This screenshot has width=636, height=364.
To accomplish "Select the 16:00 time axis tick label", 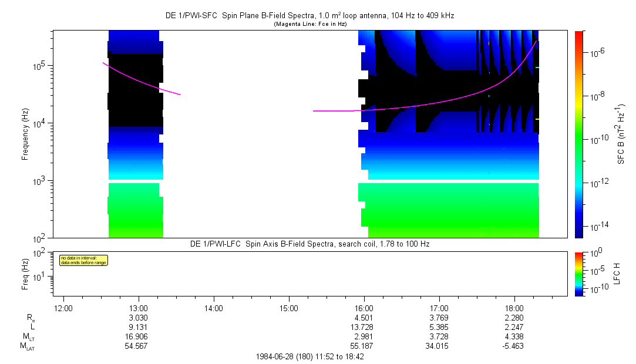I will [x=364, y=308].
